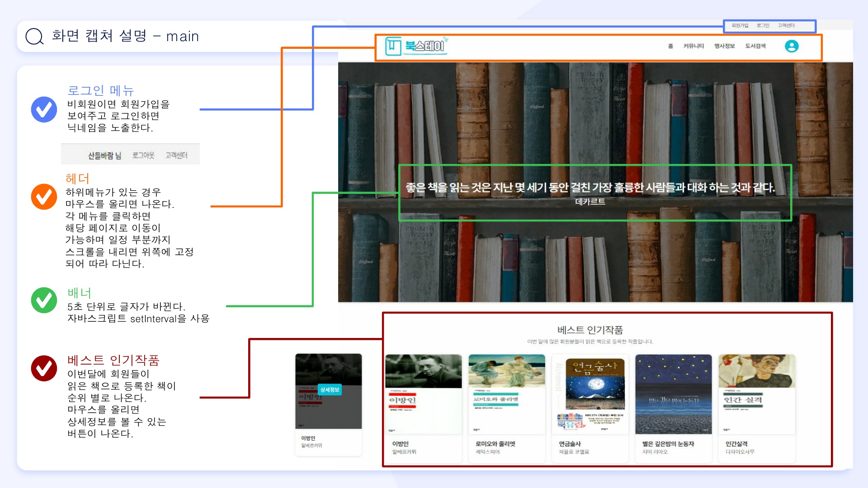Image resolution: width=868 pixels, height=488 pixels.
Task: Click the orange checkmark beside 헤더
Action: pos(44,197)
